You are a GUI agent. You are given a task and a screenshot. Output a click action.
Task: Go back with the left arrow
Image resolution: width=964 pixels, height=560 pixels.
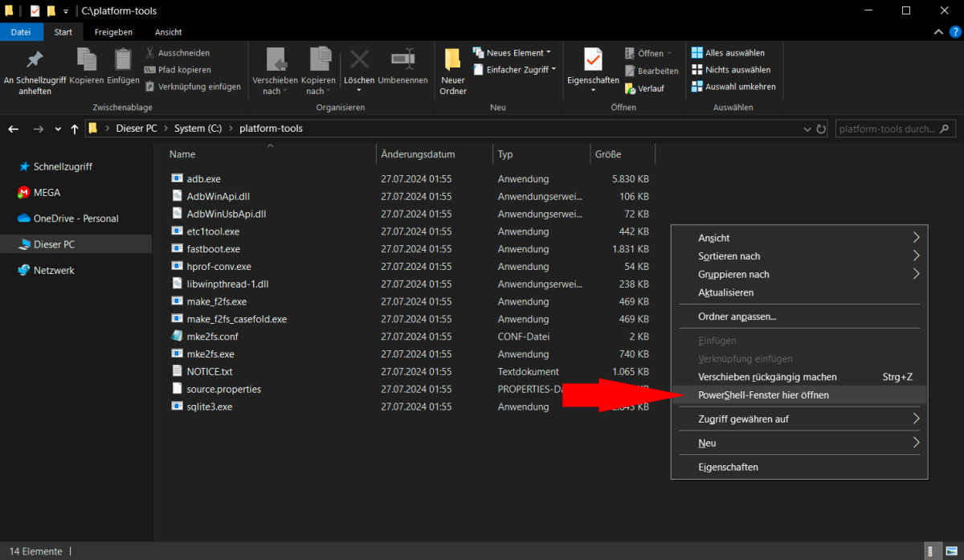pos(14,129)
